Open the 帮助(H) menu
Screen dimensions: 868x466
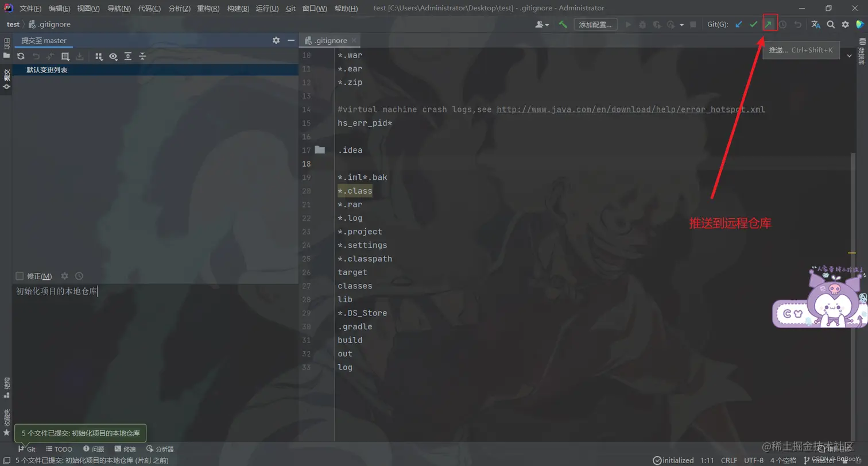click(x=346, y=9)
